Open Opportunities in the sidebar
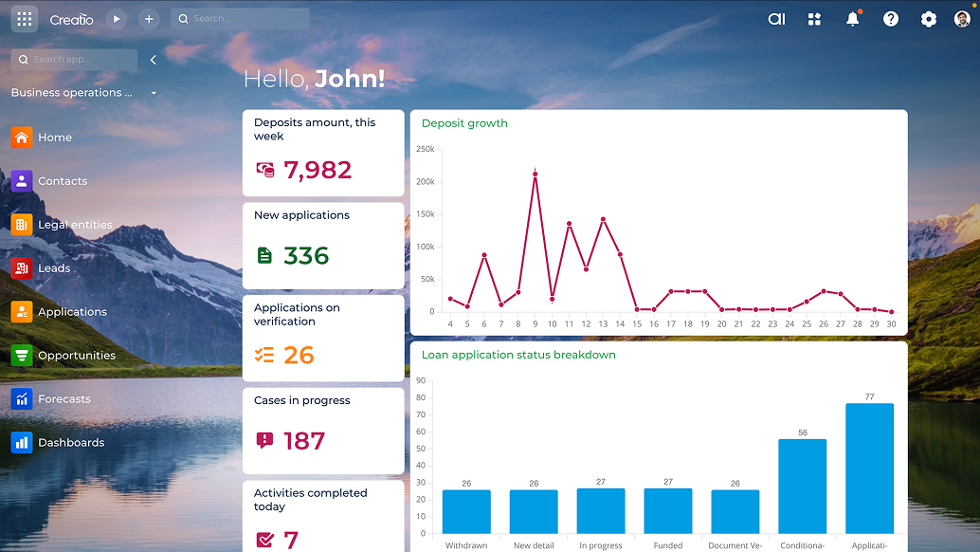Screen dimensions: 980x552 pyautogui.click(x=76, y=356)
